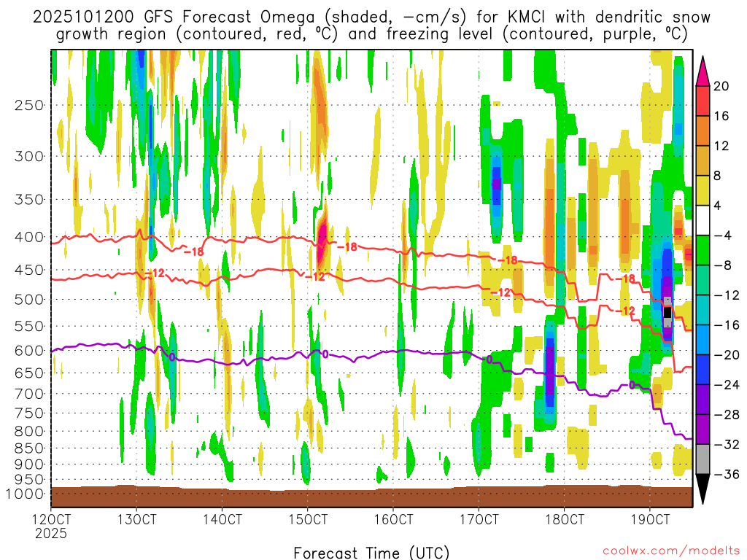Click the pink arrow atop the colorbar
The image size is (747, 560).
pyautogui.click(x=703, y=71)
